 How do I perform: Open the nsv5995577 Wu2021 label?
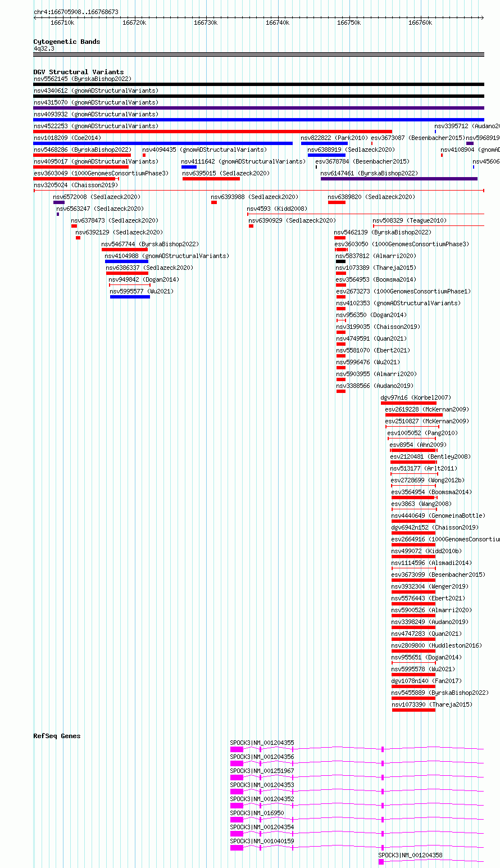[142, 292]
